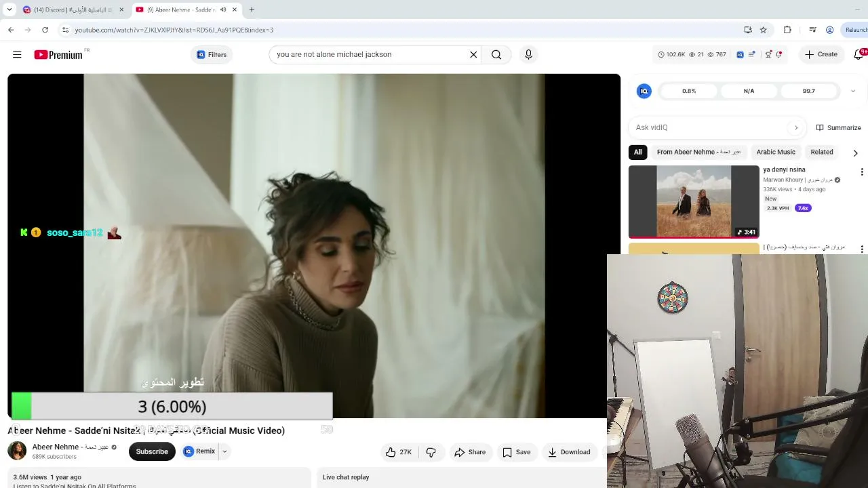Save the video to a playlist
The width and height of the screenshot is (868, 488).
[x=516, y=452]
